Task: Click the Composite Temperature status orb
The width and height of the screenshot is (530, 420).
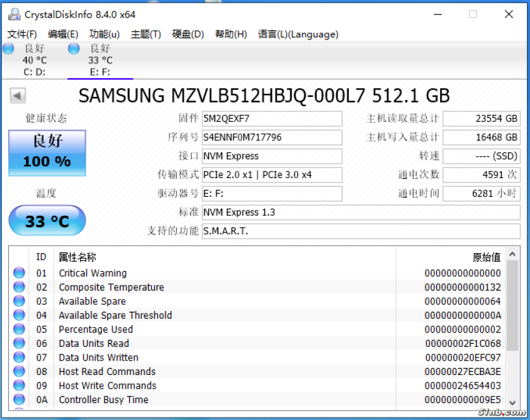Action: (x=19, y=287)
